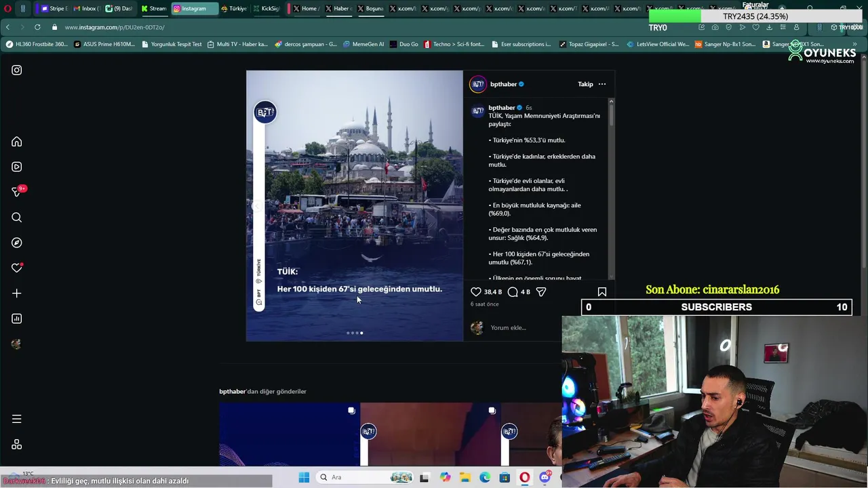Screen dimensions: 868x488
Task: Save the post with bookmark icon
Action: [x=602, y=291]
